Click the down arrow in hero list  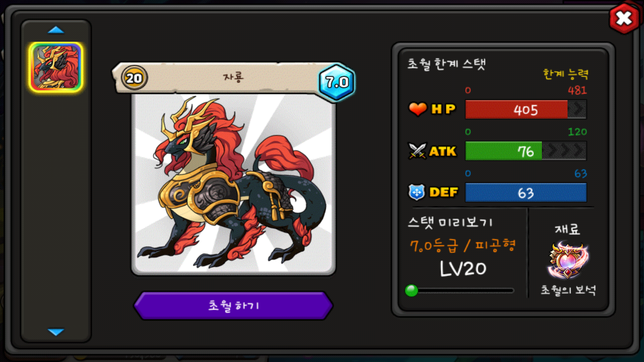click(56, 332)
